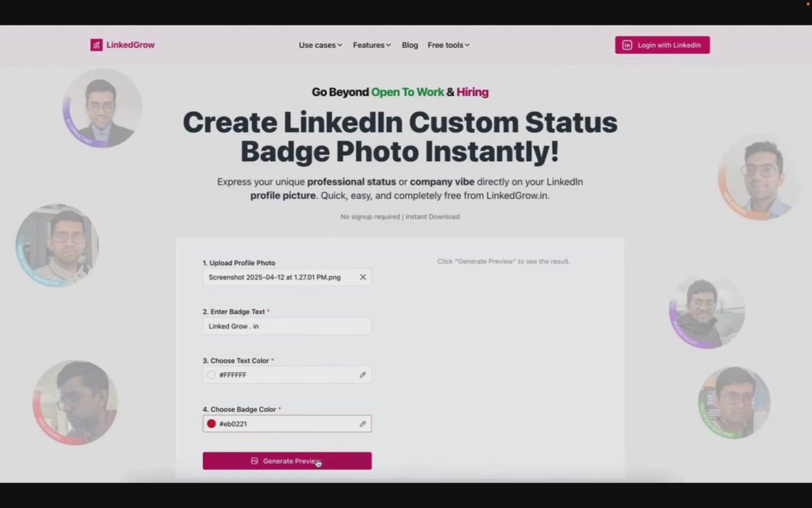This screenshot has height=508, width=812.
Task: Select the purple AI Consultant badge photo
Action: 102,109
